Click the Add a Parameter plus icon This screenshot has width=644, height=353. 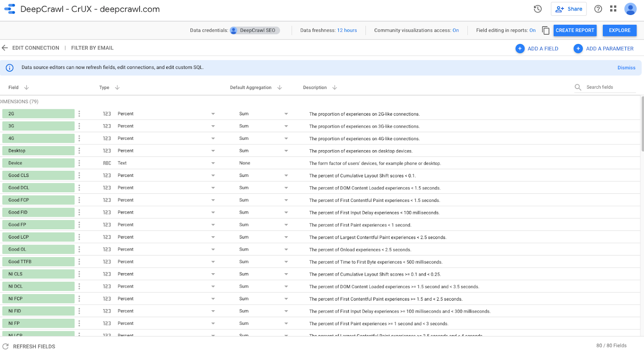[578, 48]
